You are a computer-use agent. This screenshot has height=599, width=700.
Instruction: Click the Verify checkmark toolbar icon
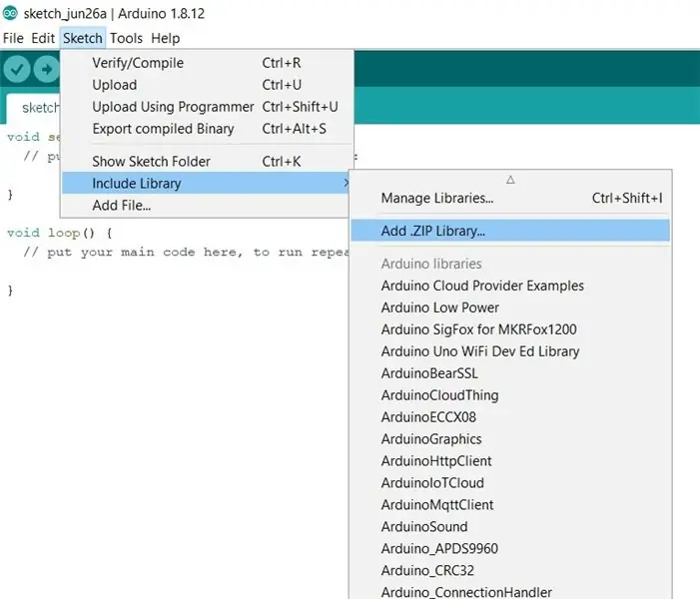point(17,69)
